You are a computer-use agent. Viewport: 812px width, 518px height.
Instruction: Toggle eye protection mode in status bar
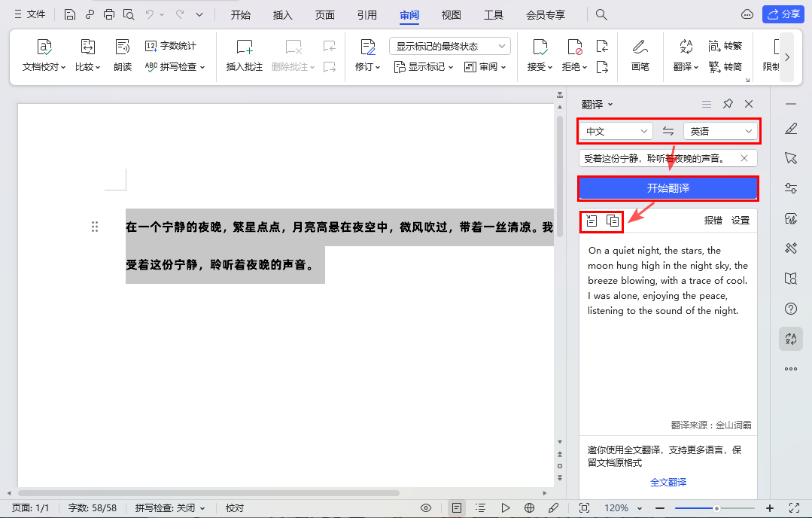426,508
